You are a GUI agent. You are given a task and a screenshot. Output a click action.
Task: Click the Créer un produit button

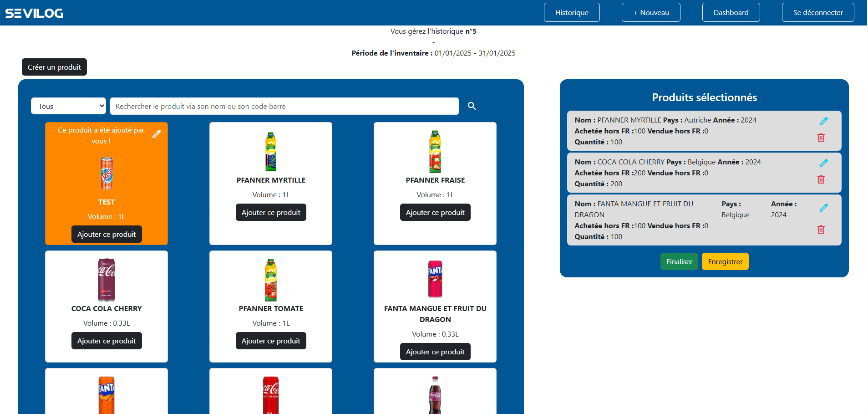[x=54, y=67]
